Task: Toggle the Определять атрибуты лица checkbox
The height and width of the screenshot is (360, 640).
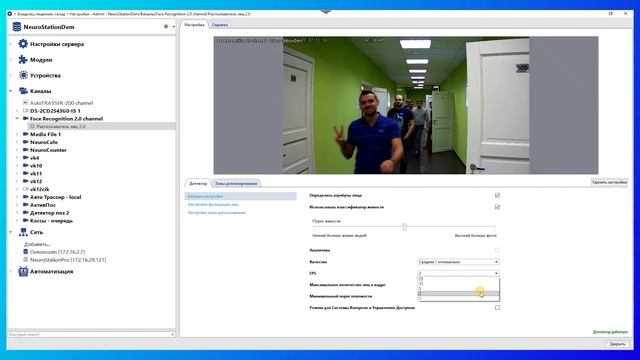Action: pyautogui.click(x=497, y=195)
